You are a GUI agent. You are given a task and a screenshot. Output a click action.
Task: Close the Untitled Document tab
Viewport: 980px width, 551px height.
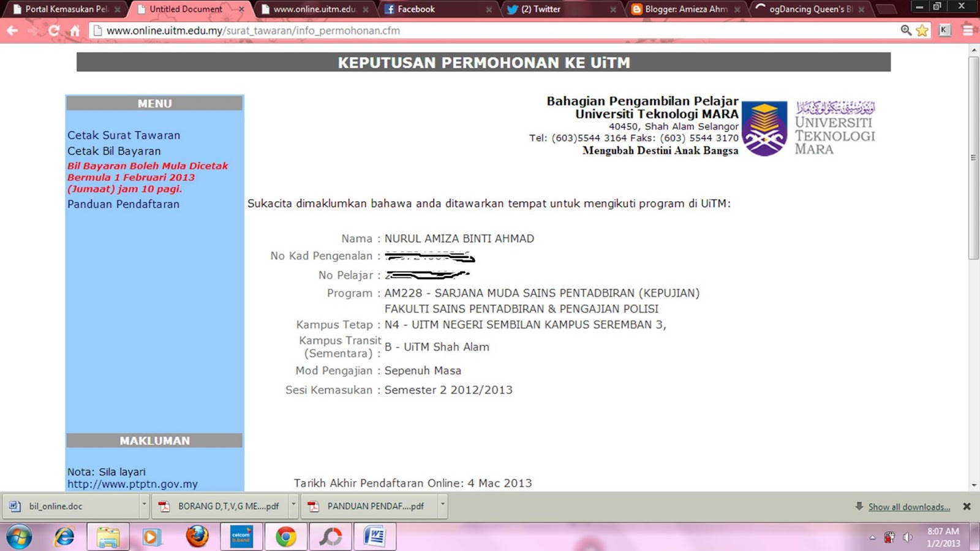click(241, 9)
